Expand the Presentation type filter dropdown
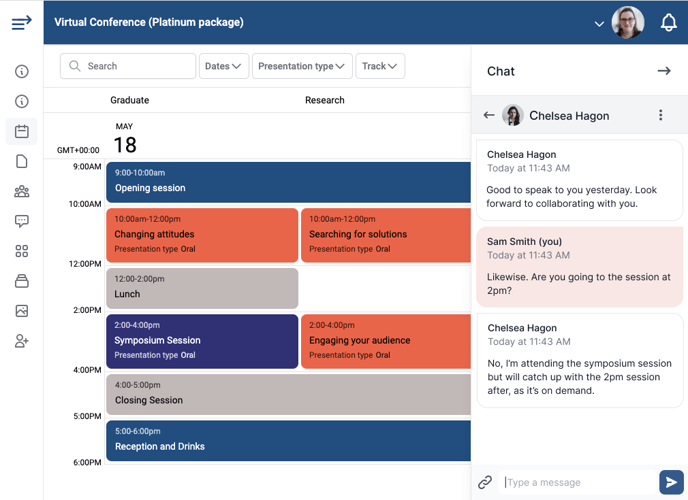The width and height of the screenshot is (688, 500). pos(302,66)
